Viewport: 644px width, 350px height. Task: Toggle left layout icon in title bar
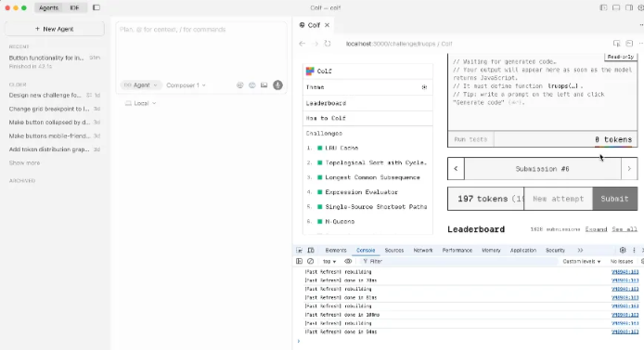(x=603, y=7)
